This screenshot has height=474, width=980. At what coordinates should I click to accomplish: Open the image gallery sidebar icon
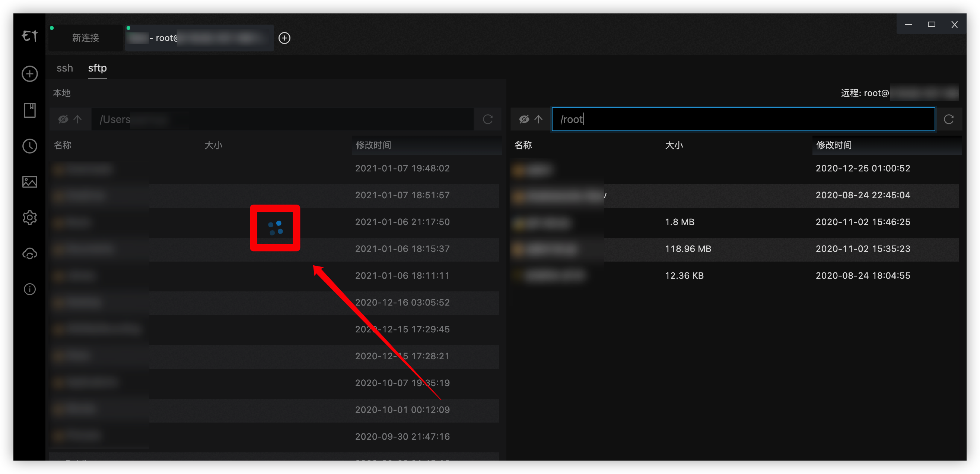[x=30, y=182]
